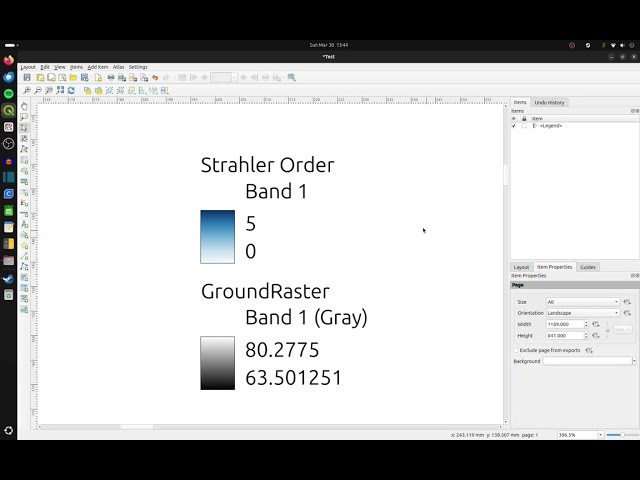Click the Zoom Out magnifier icon
This screenshot has width=640, height=480.
pos(38,91)
